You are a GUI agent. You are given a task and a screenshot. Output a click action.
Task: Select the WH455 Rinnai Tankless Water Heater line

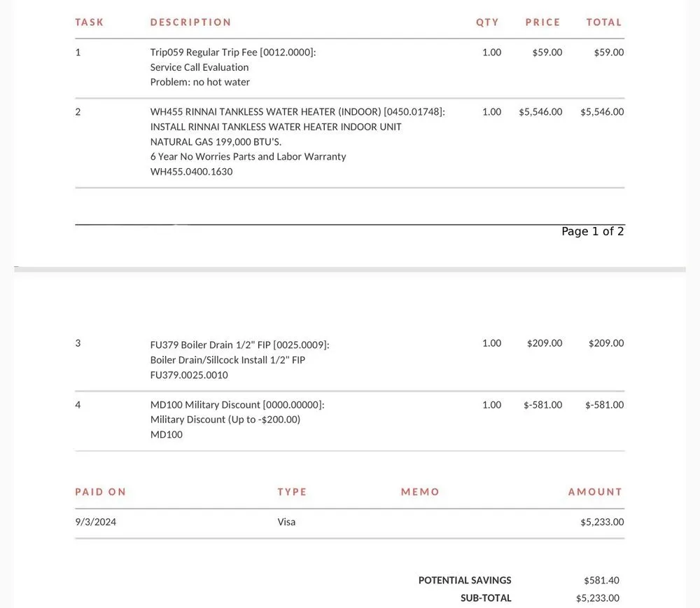[x=297, y=112]
